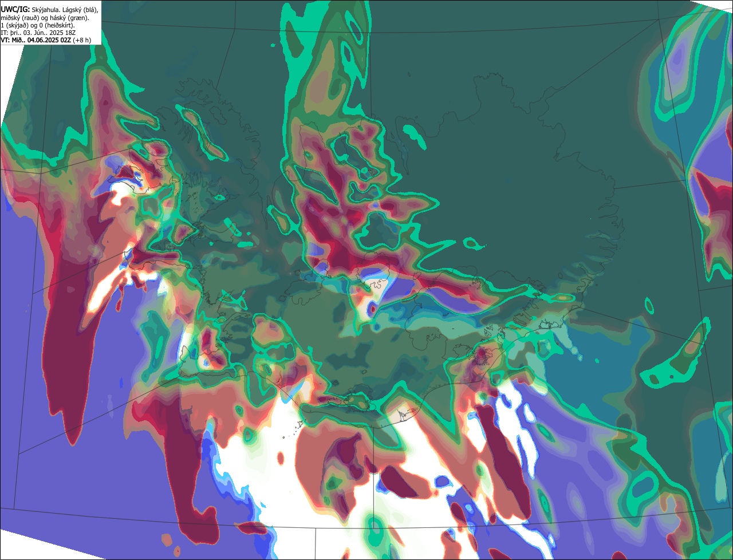
Task: Click the "(+8 h)" forecast offset text
Action: (x=82, y=40)
